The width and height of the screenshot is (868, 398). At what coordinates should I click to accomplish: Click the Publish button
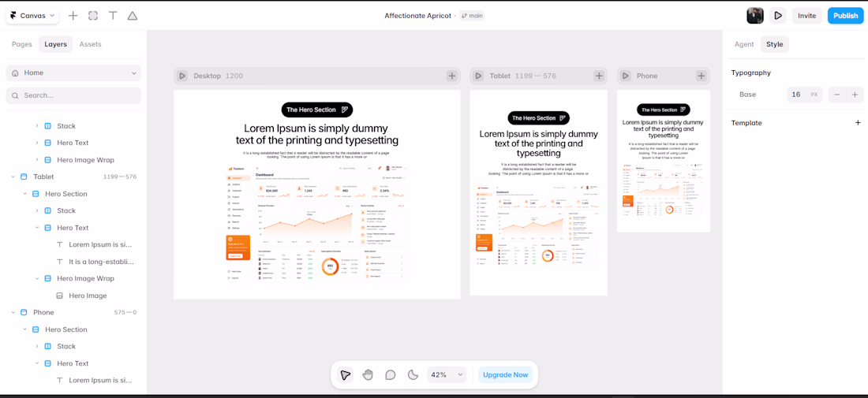[x=845, y=16]
